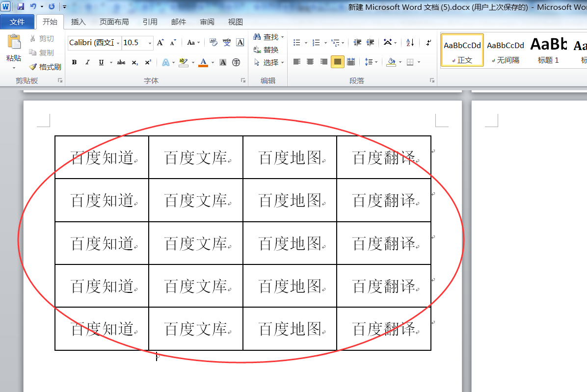Apply multilevel list formatting

[336, 43]
